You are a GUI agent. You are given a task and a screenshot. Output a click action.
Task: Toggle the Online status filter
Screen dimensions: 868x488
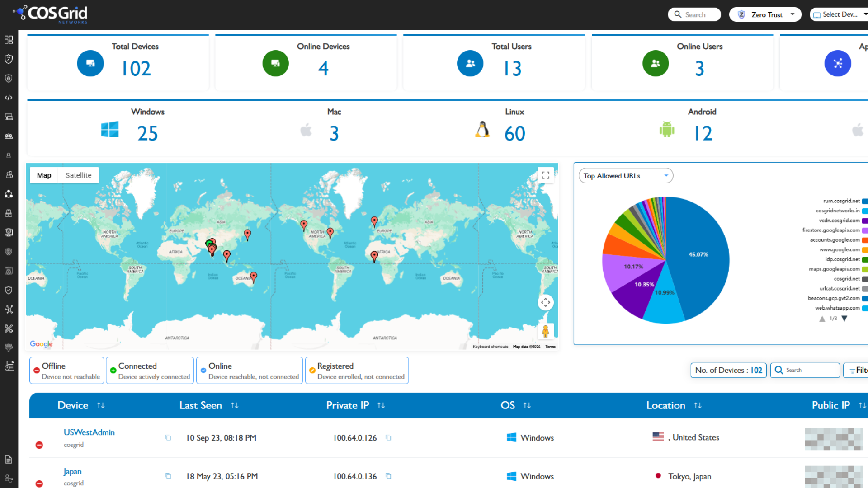pyautogui.click(x=250, y=371)
